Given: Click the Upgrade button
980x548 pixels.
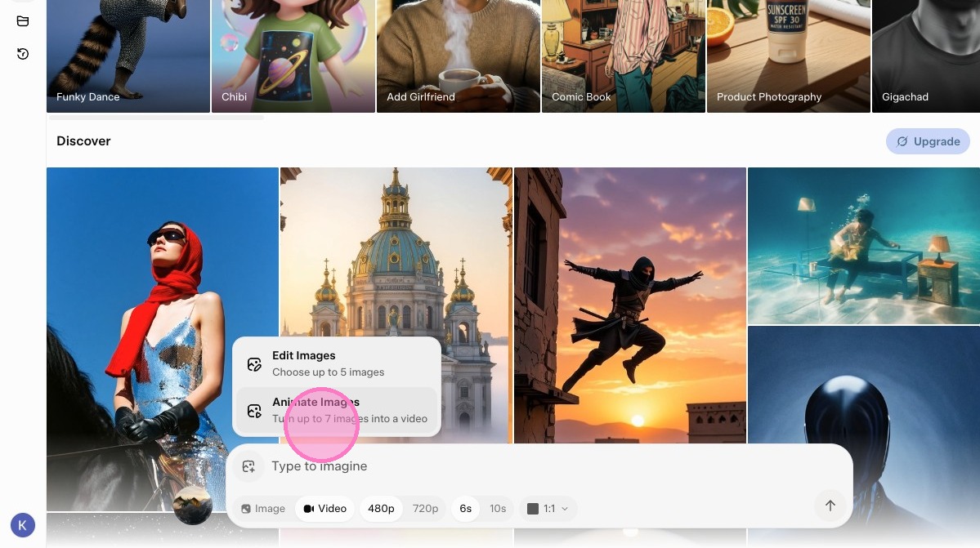Looking at the screenshot, I should pos(928,141).
